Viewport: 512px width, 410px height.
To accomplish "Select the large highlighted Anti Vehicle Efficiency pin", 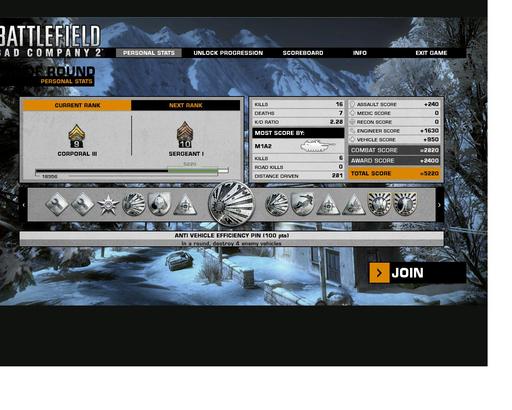I will 231,203.
